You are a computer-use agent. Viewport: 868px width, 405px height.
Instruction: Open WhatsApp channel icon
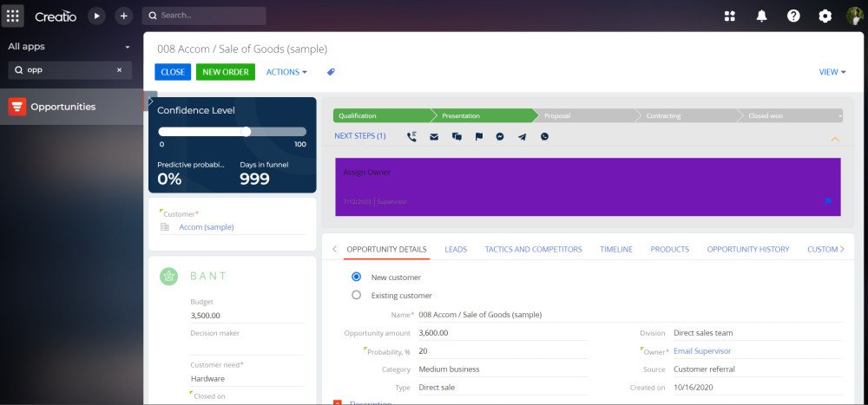coord(545,137)
